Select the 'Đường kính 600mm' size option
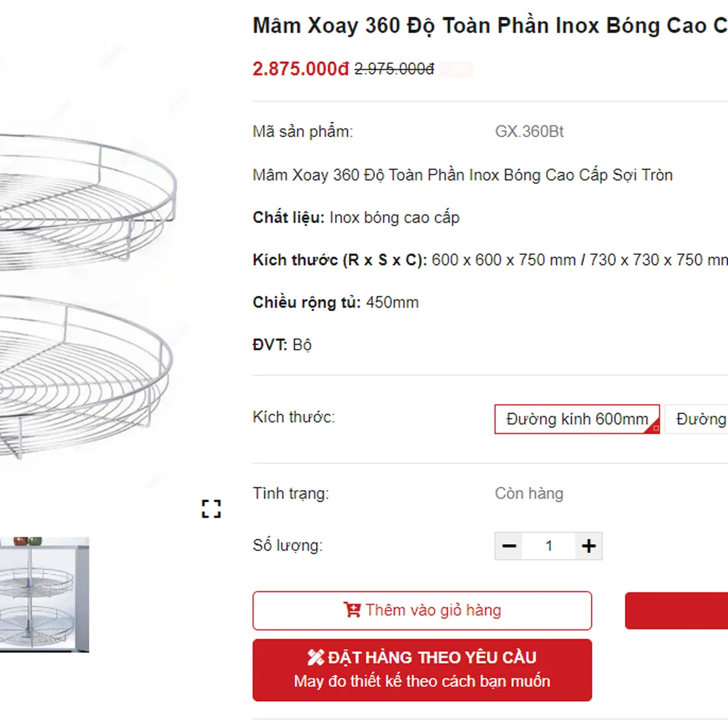Image resolution: width=728 pixels, height=728 pixels. pos(576,419)
